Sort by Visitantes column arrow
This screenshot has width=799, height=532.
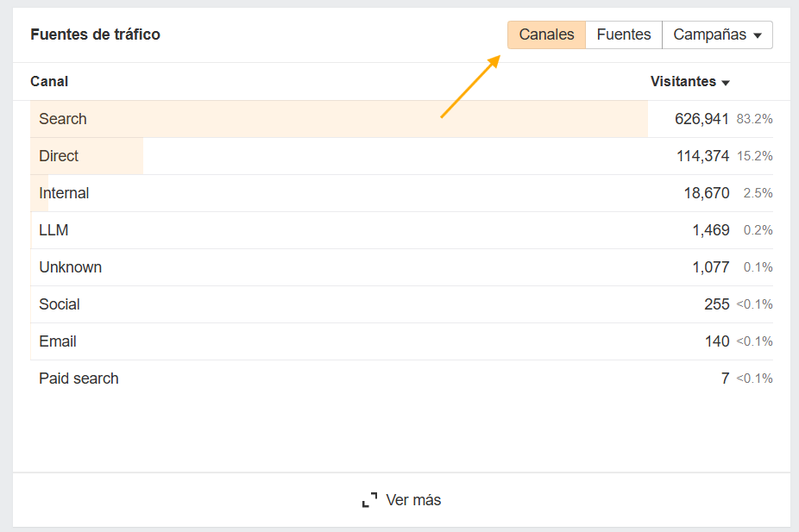(726, 83)
